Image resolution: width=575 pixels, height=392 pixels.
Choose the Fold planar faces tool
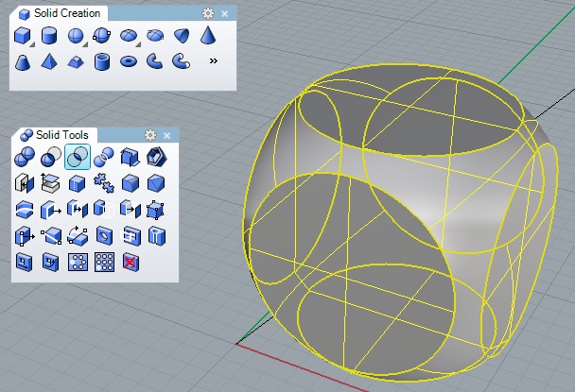coord(78,236)
